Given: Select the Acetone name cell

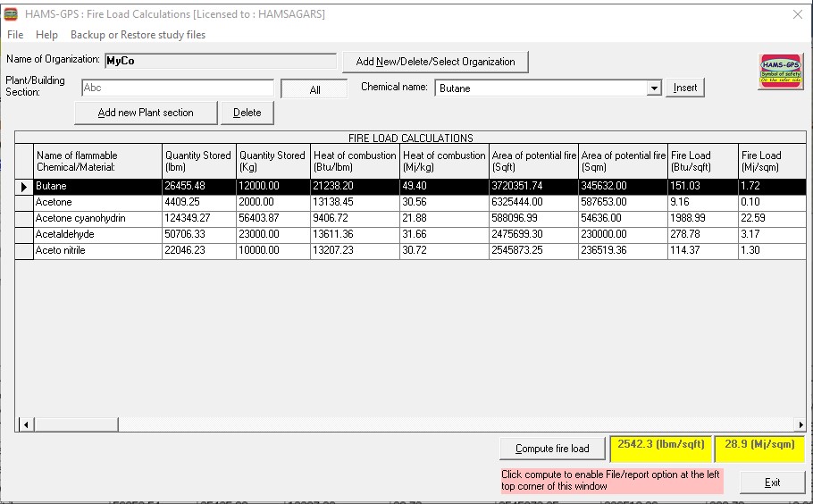Looking at the screenshot, I should [x=97, y=202].
